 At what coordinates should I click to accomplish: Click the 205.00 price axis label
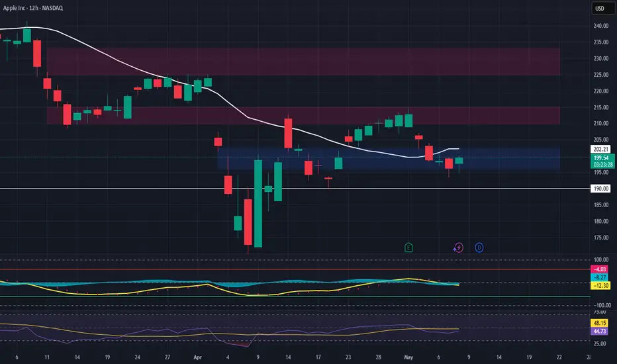point(601,140)
